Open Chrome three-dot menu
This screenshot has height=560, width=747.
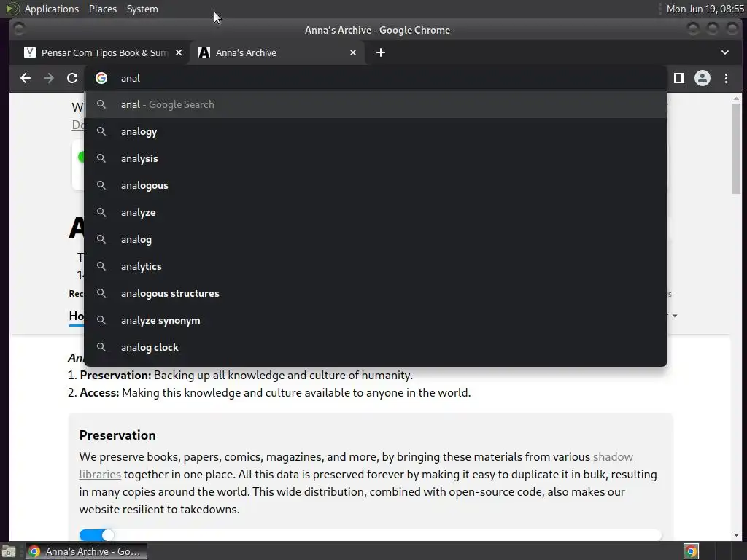tap(726, 78)
